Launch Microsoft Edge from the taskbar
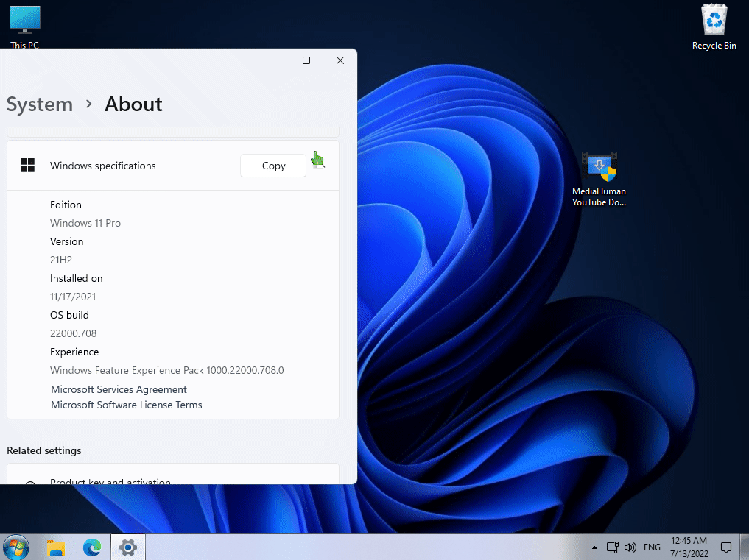Viewport: 749px width, 560px height. (x=92, y=547)
